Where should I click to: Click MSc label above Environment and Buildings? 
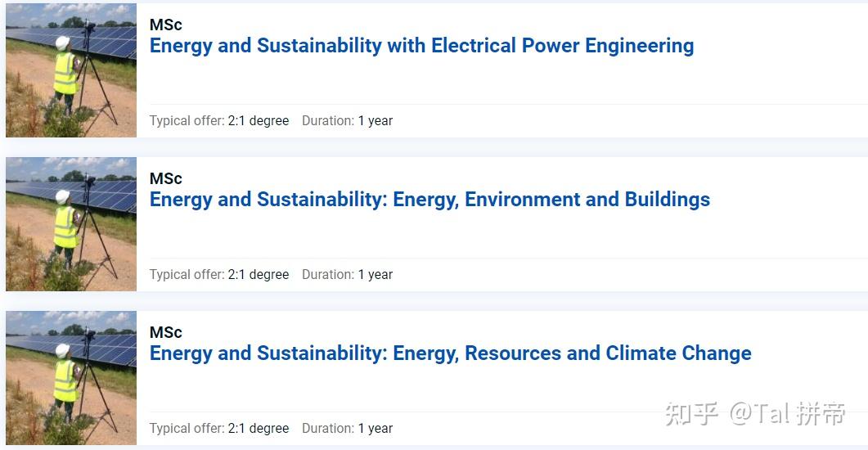166,178
